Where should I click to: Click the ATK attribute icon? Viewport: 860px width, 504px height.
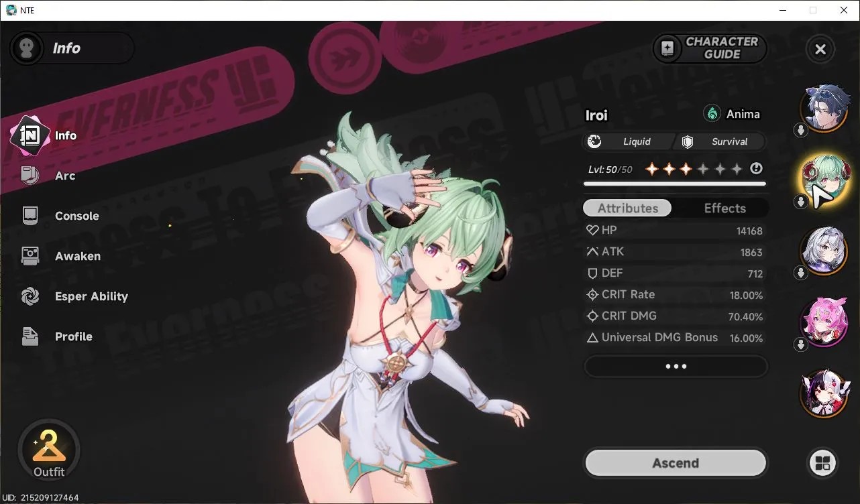tap(592, 252)
